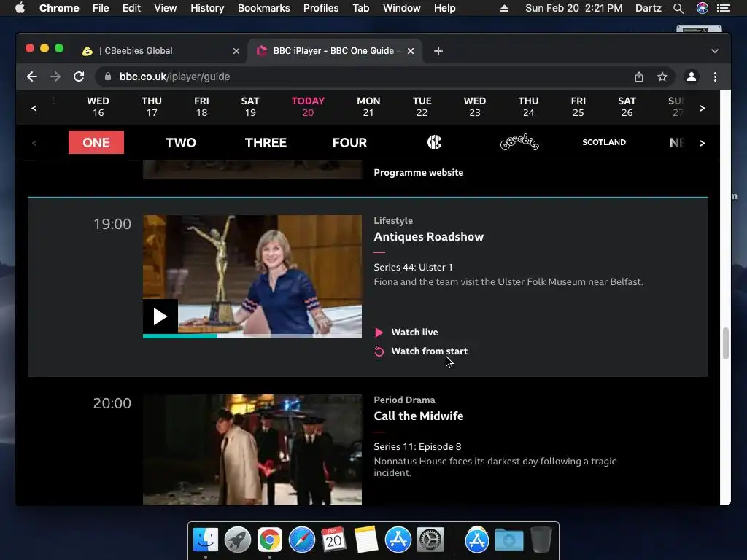Click the eject icon in menu bar
This screenshot has width=747, height=560.
click(x=504, y=8)
